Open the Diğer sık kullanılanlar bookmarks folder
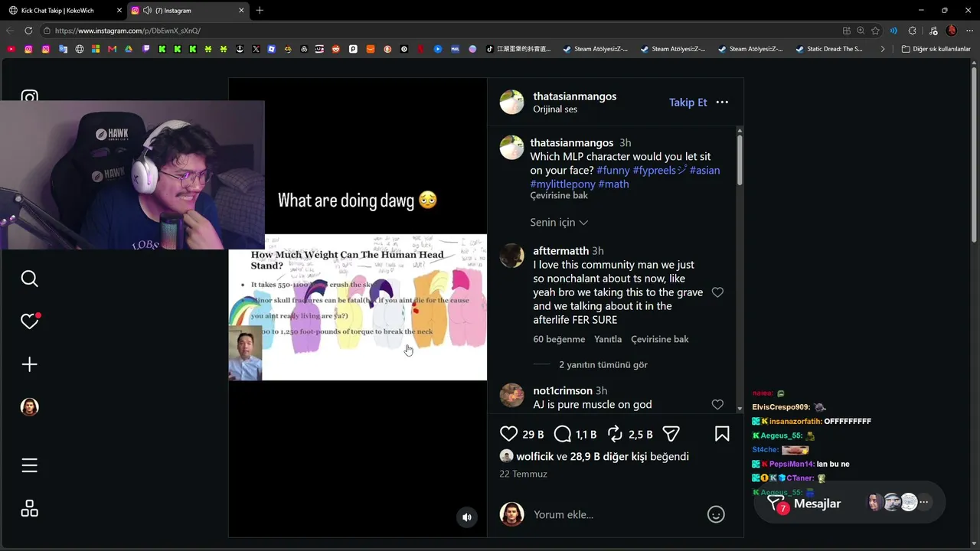 [x=936, y=49]
